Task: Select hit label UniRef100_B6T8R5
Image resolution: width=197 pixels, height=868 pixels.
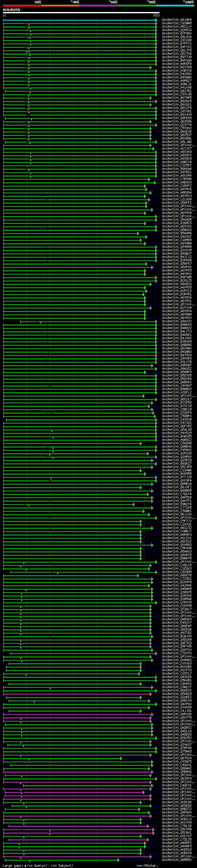Action: pyautogui.click(x=177, y=98)
